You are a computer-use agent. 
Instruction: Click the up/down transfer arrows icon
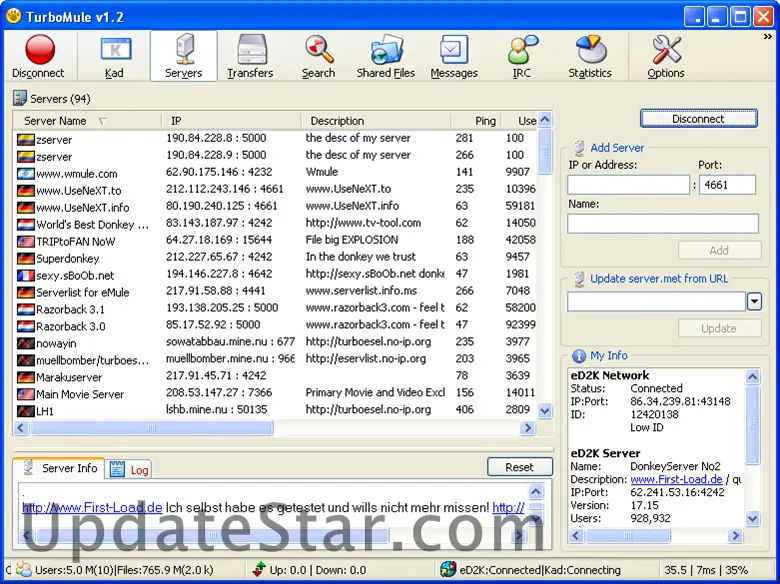pos(259,569)
